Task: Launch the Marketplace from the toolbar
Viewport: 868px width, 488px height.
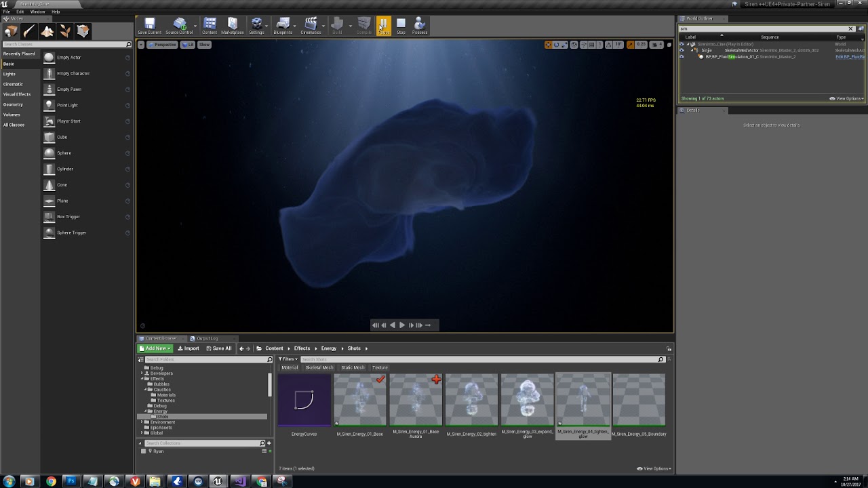Action: click(232, 26)
